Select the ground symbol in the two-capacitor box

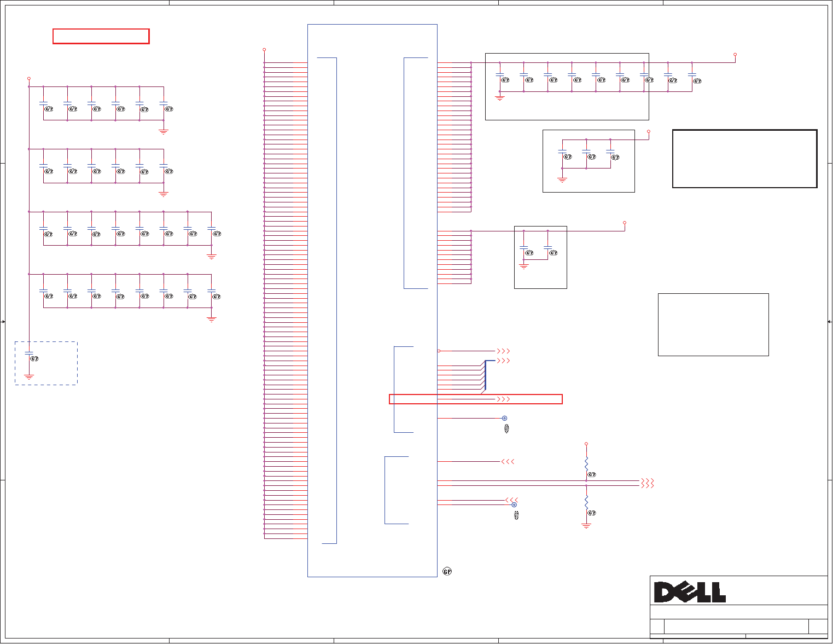[524, 266]
